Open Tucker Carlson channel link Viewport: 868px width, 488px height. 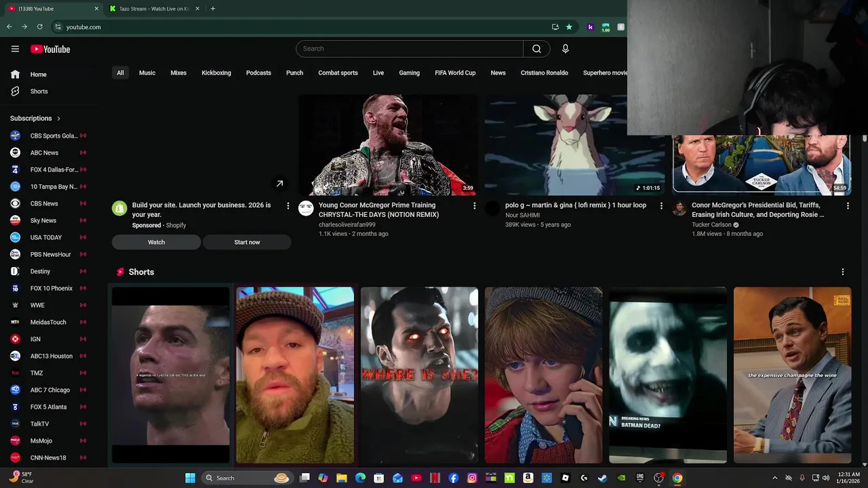711,224
